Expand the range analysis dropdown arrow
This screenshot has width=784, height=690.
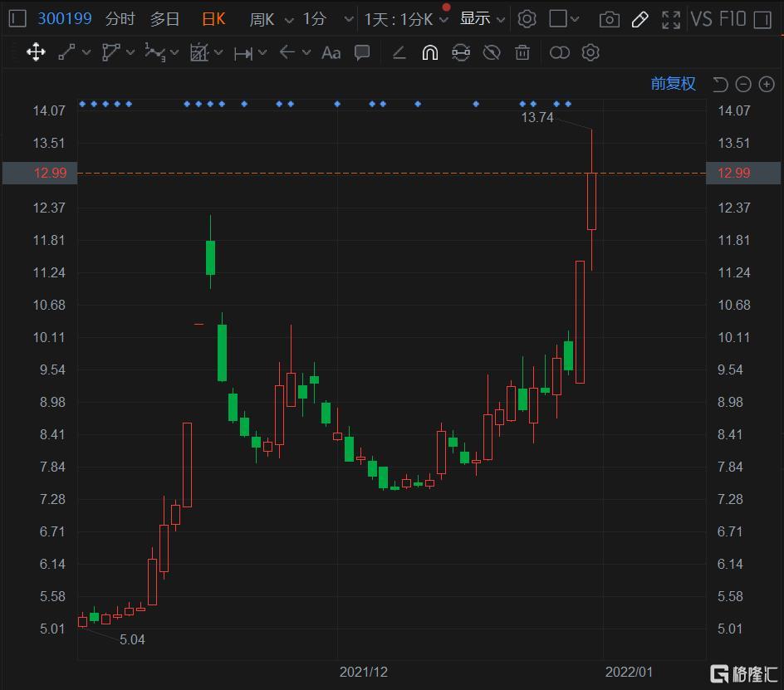tap(218, 52)
